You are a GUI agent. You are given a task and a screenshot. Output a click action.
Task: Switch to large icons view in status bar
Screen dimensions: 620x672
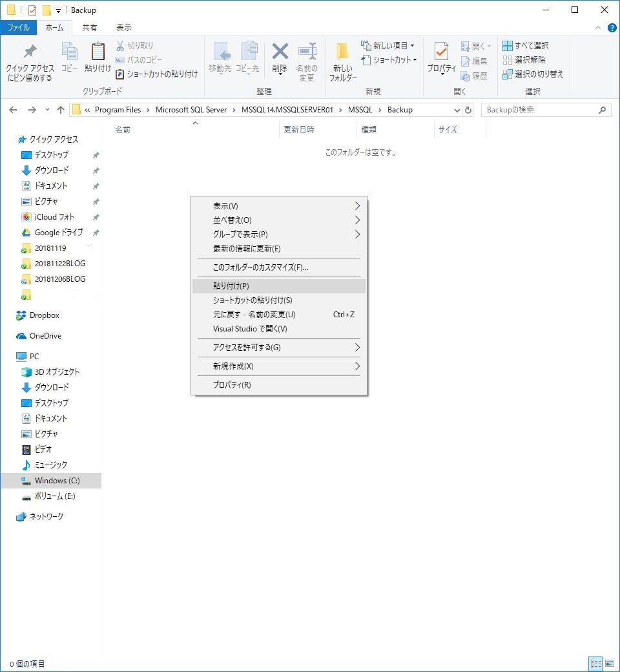tap(610, 664)
